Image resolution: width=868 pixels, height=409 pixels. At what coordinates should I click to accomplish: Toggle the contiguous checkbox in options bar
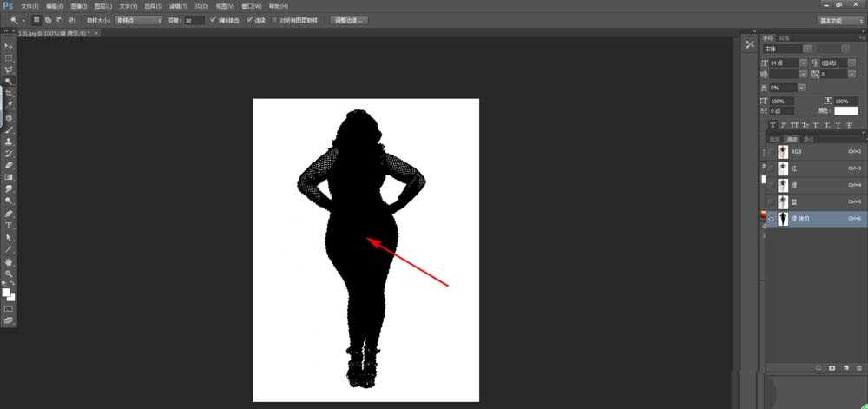click(x=250, y=19)
